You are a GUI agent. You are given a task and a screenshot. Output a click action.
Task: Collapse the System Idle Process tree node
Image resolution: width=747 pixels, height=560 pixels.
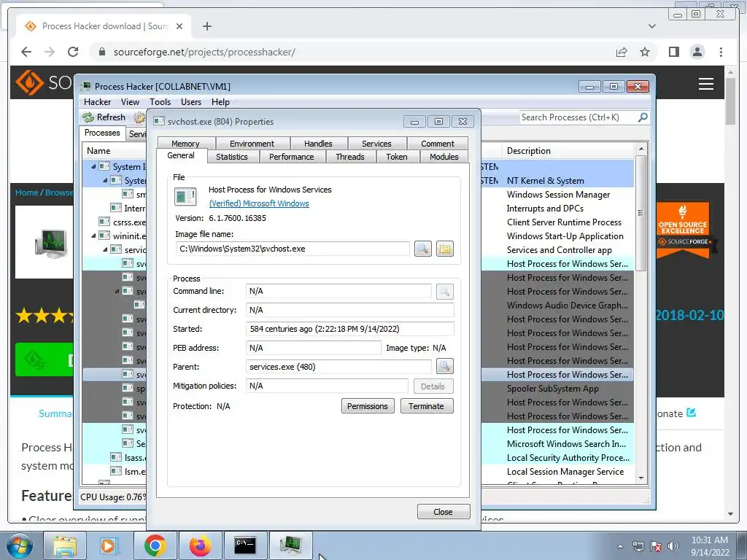(93, 167)
